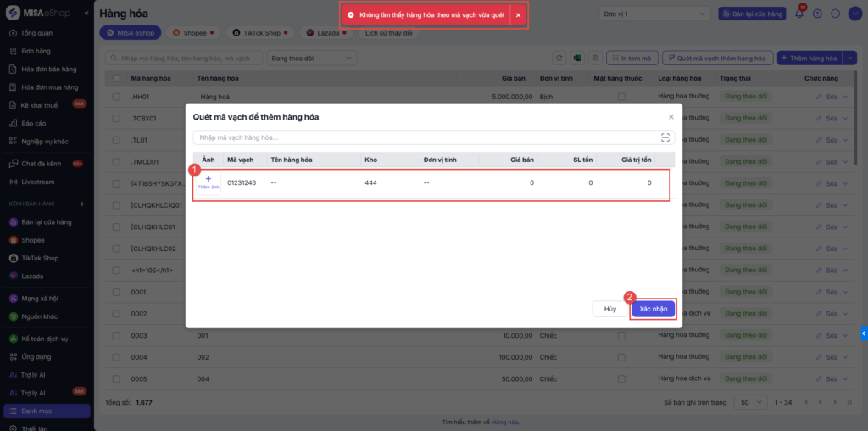Viewport: 868px width, 431px height.
Task: Click the Xác nhận button
Action: pos(654,309)
